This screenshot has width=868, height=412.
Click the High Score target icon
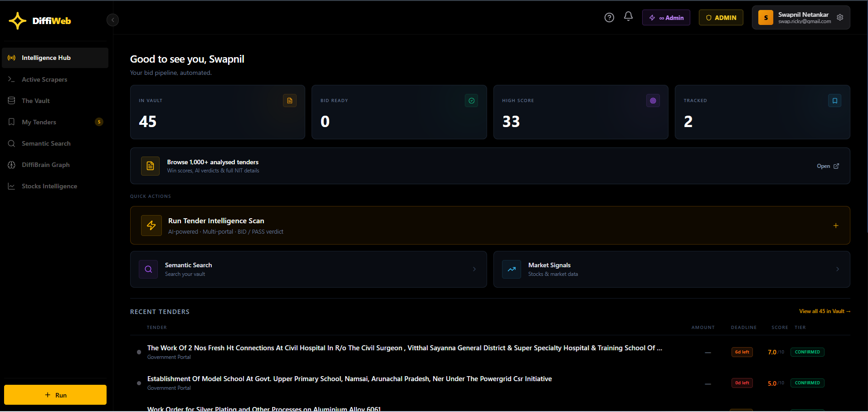tap(653, 101)
